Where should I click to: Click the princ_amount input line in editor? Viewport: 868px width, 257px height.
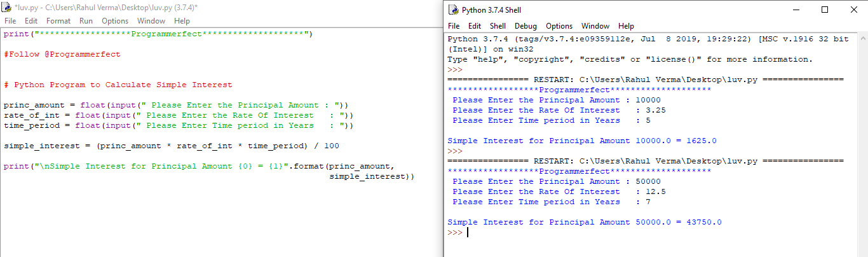tap(176, 106)
